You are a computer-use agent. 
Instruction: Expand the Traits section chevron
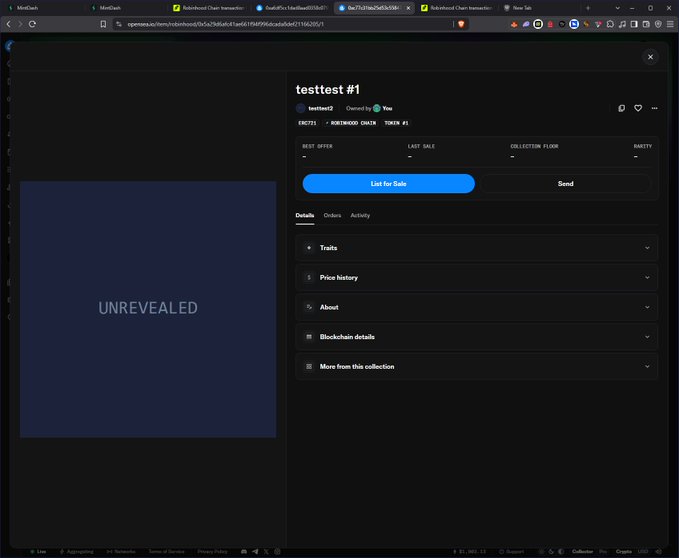(x=647, y=248)
